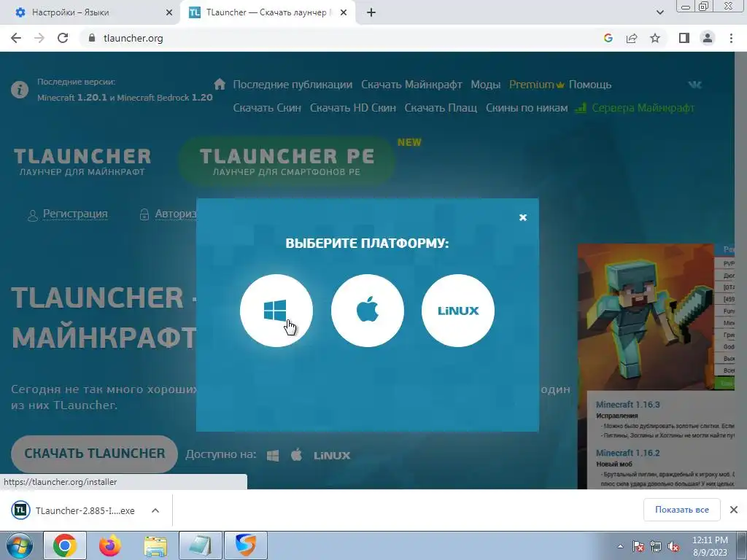Open File Explorer from the taskbar
This screenshot has height=560, width=747.
coord(155,545)
